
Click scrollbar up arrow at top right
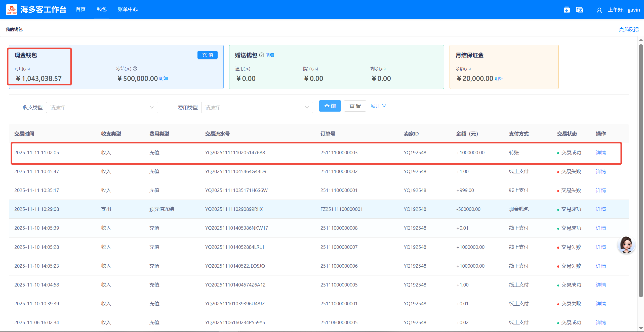pyautogui.click(x=641, y=40)
